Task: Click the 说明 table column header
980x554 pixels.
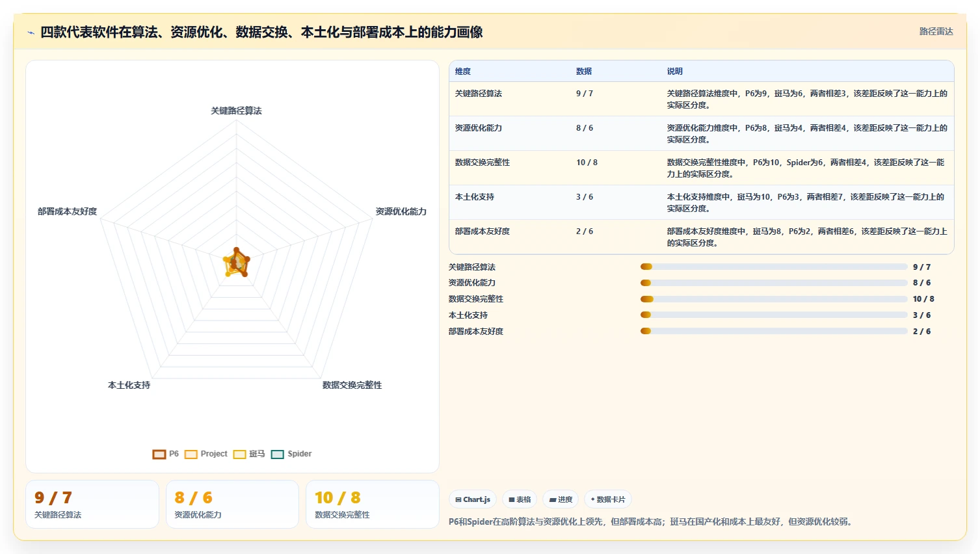Action: tap(675, 72)
